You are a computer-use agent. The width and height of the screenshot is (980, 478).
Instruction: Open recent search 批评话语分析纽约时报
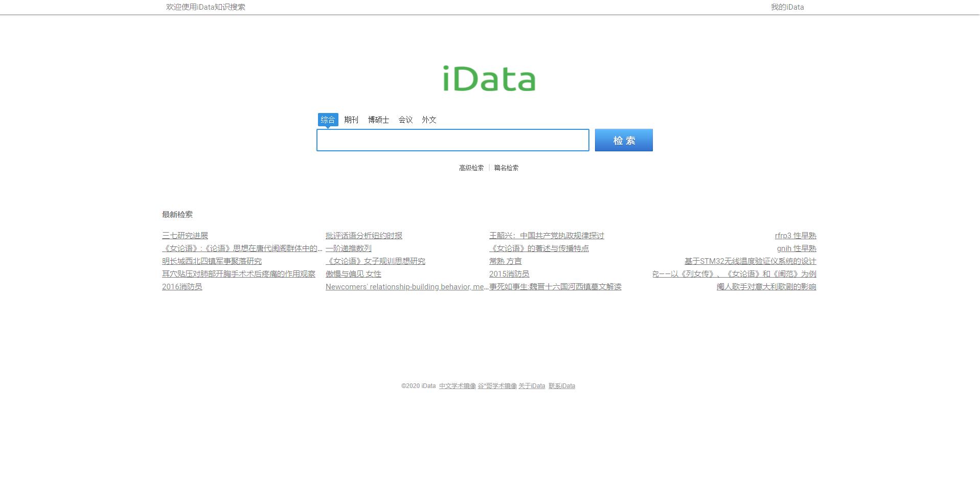363,235
